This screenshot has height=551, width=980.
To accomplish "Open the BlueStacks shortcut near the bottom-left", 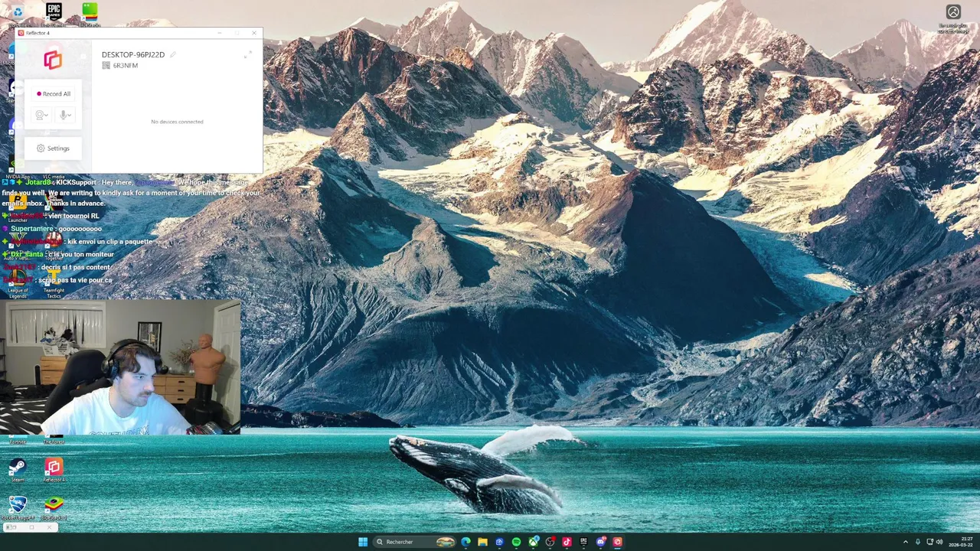I will coord(54,507).
